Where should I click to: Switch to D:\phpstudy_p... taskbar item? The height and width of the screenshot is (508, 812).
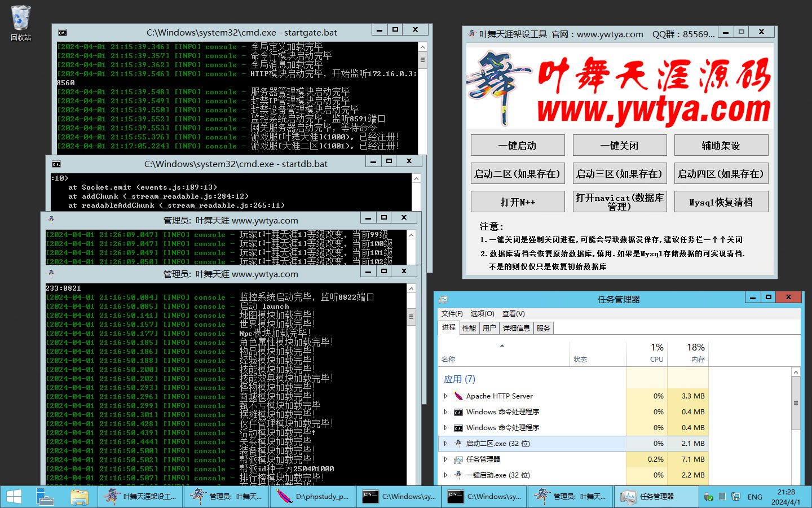click(312, 497)
